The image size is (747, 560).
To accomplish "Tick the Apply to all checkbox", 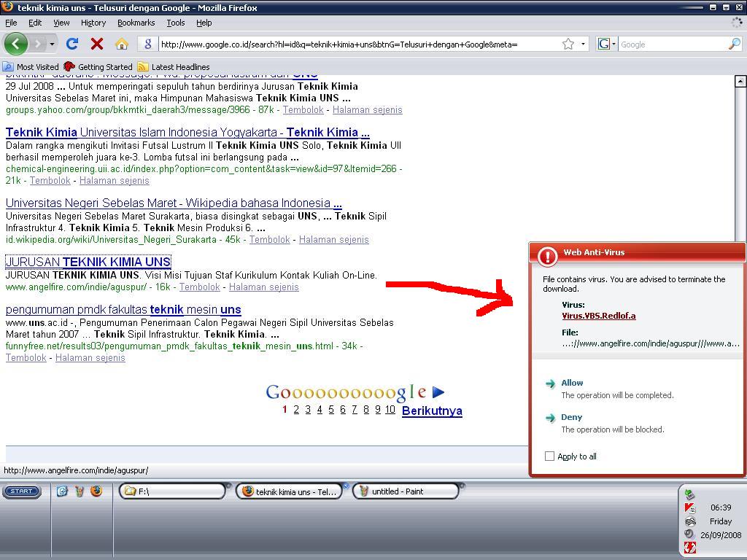I will click(549, 456).
